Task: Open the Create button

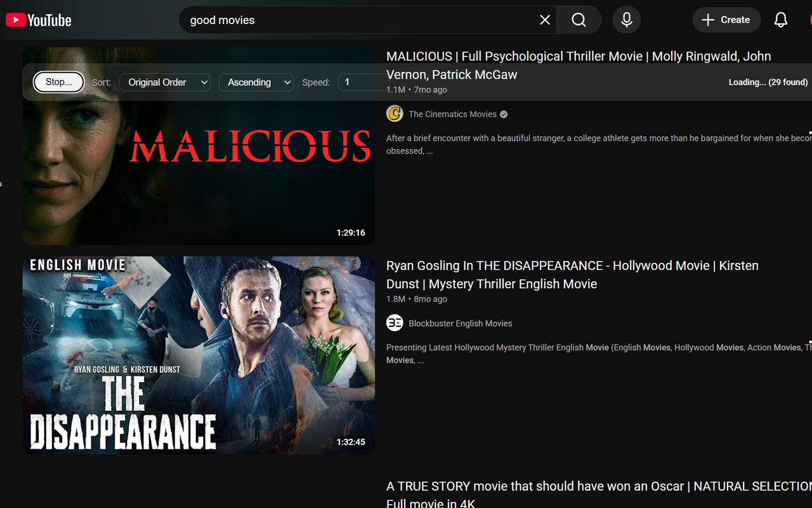Action: [726, 20]
